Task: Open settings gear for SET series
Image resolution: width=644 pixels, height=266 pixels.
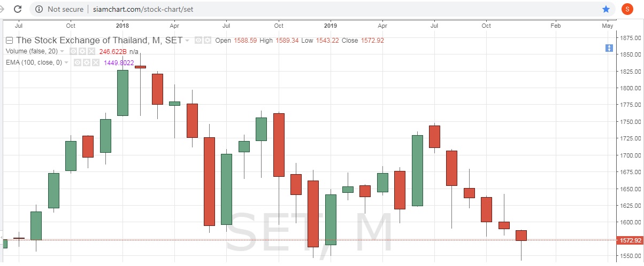Action: (x=207, y=41)
